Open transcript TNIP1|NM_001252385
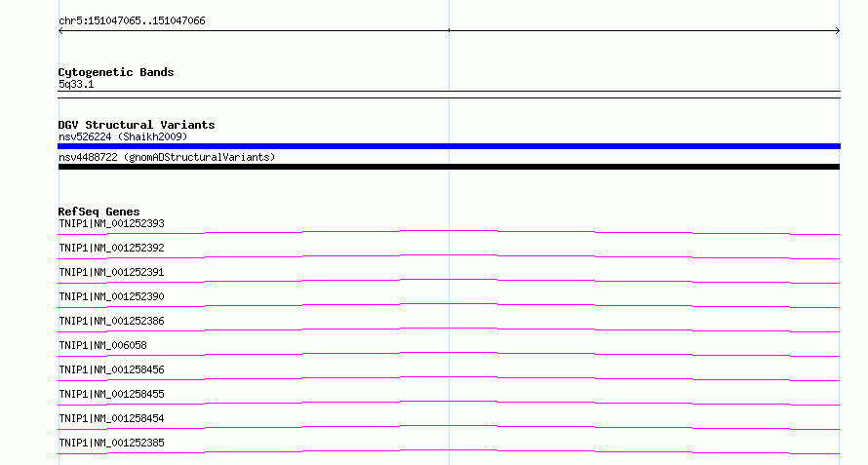This screenshot has height=465, width=868. point(111,443)
